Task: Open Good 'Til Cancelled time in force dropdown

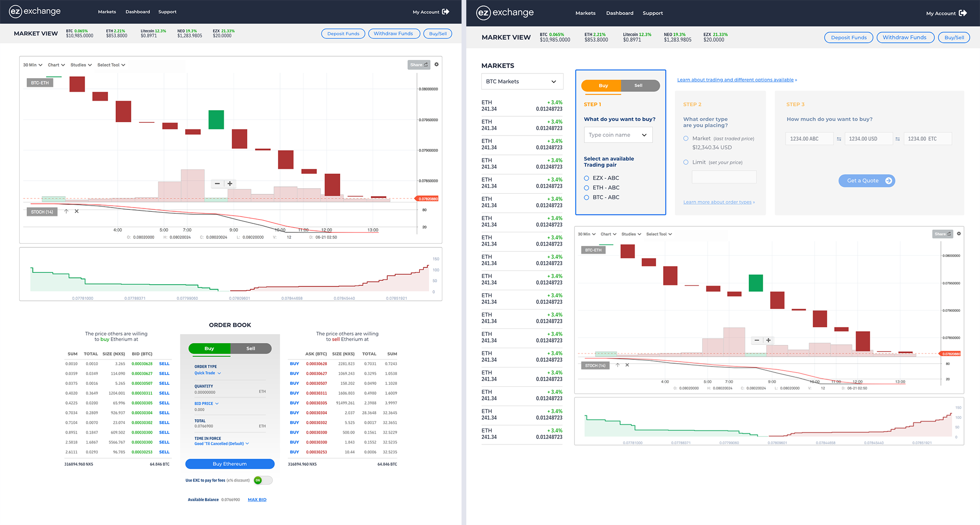Action: (222, 444)
